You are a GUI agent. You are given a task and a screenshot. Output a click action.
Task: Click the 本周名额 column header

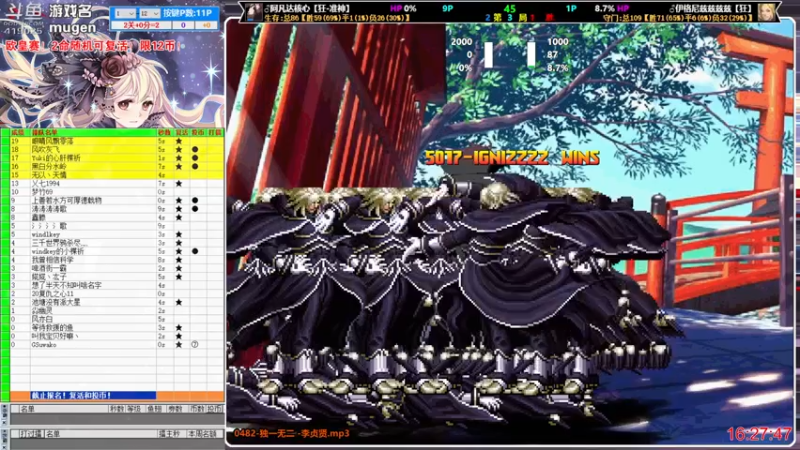(202, 434)
